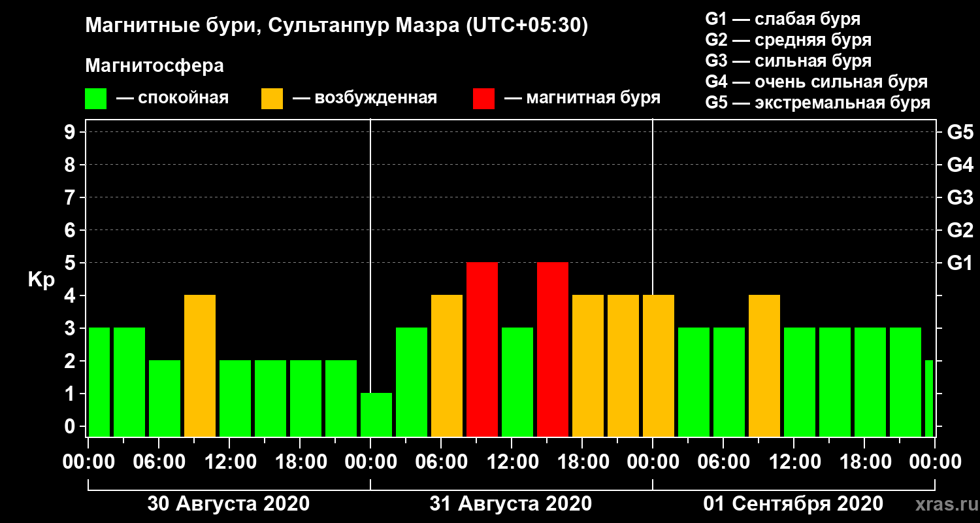Click legend line 'G3 — сильная буря'

pyautogui.click(x=789, y=61)
